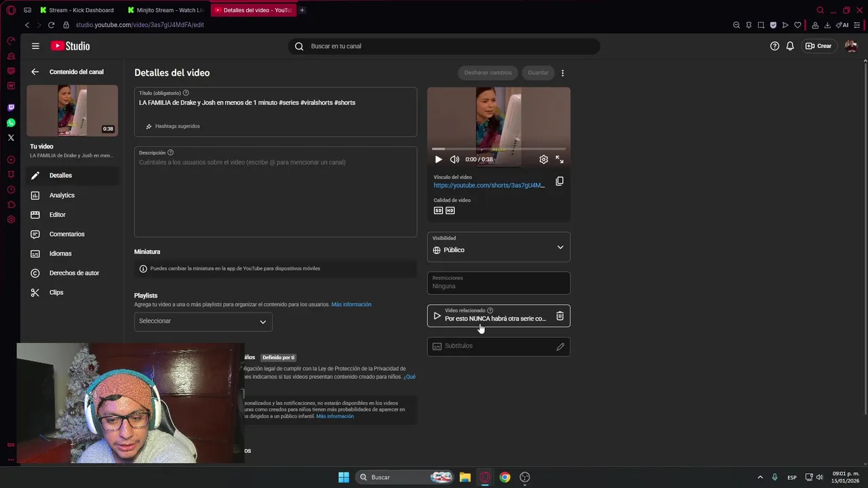Click Hashtags sugeridos
Screen dimensions: 868x488
173,126
